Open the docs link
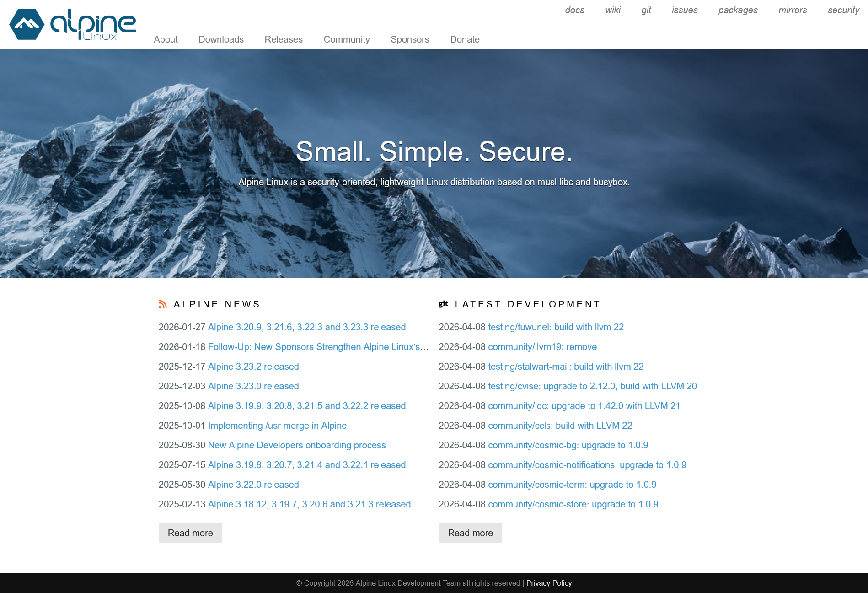The width and height of the screenshot is (868, 593). click(x=574, y=10)
